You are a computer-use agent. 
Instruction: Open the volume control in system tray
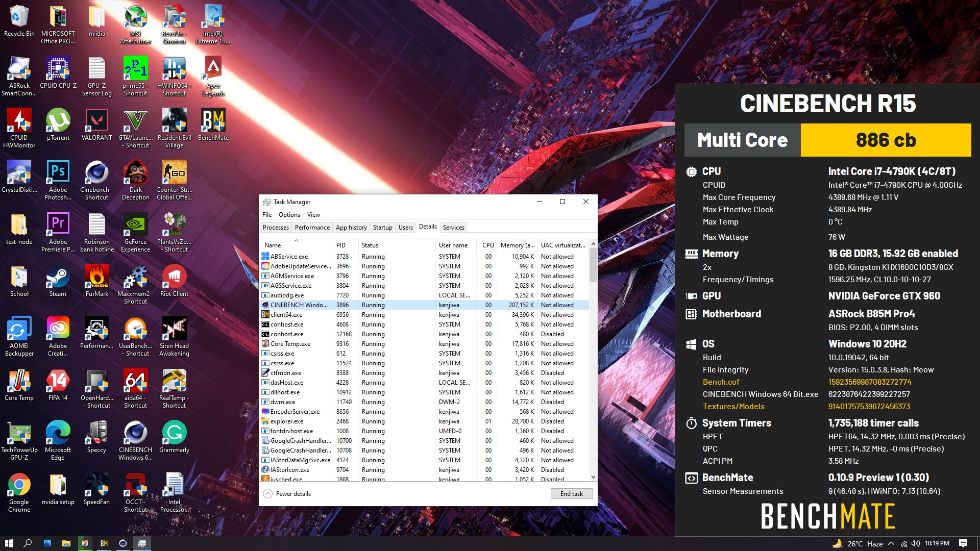click(x=915, y=543)
